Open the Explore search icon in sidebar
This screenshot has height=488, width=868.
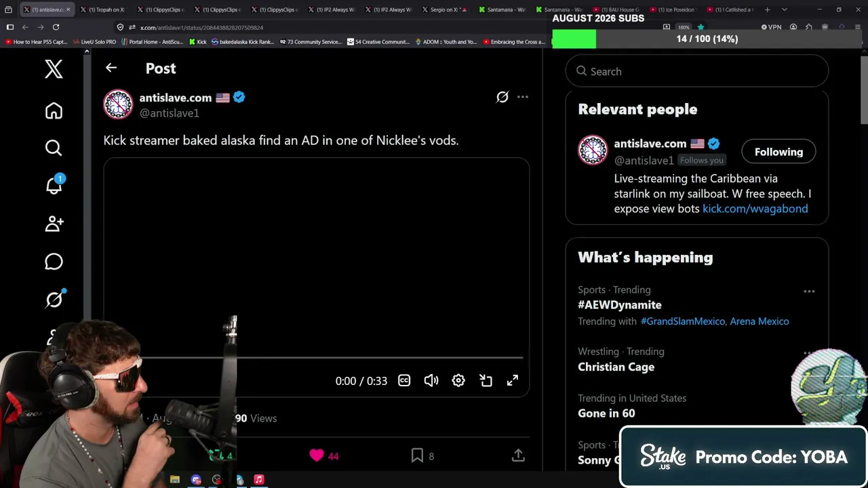point(54,148)
